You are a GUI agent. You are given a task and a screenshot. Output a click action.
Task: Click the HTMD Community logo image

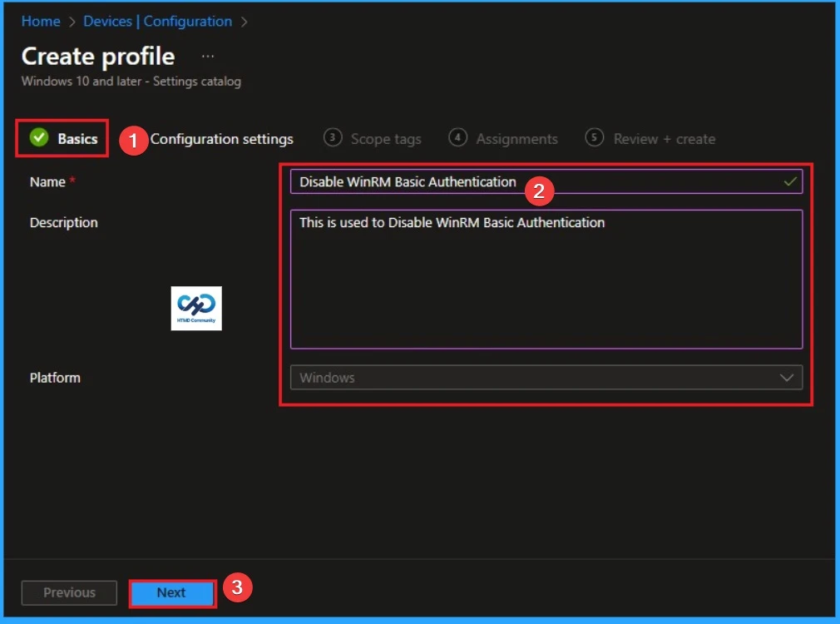pyautogui.click(x=195, y=308)
